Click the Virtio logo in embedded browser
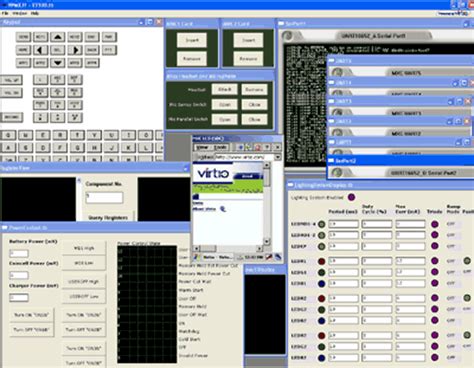The width and height of the screenshot is (474, 368). [x=213, y=174]
